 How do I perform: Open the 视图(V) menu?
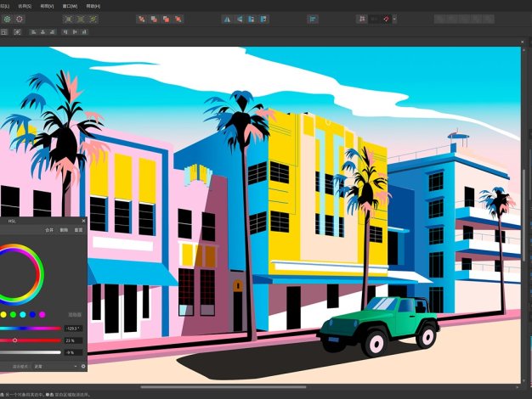47,6
